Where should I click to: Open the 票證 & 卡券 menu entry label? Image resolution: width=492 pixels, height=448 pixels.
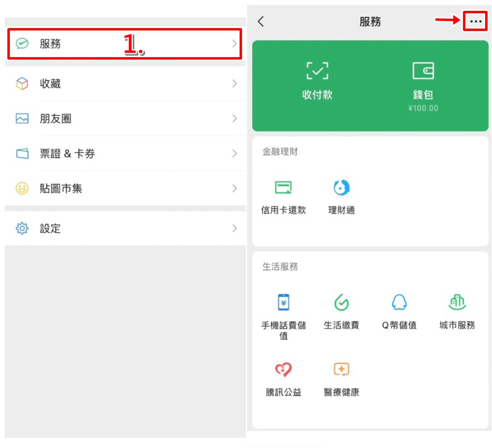(67, 154)
